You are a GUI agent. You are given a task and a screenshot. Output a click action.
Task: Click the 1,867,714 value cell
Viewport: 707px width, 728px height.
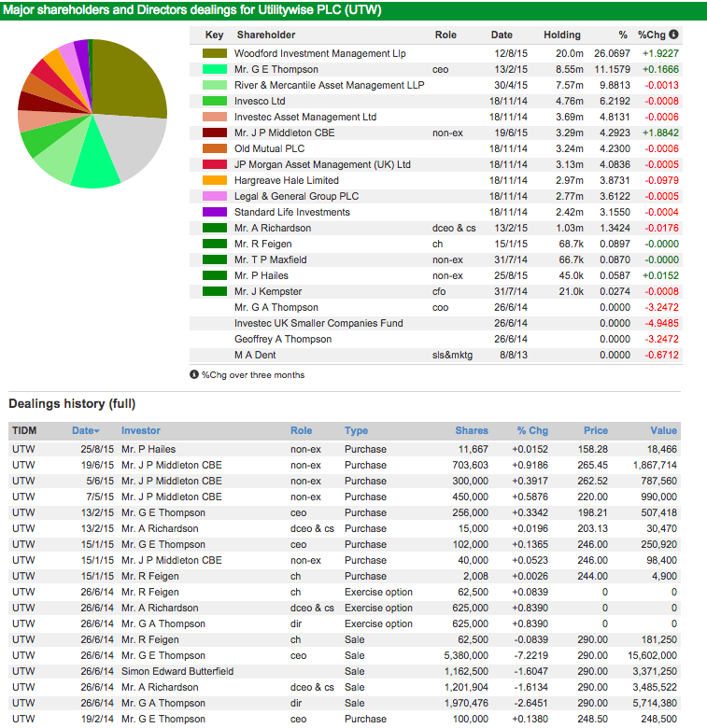[655, 465]
